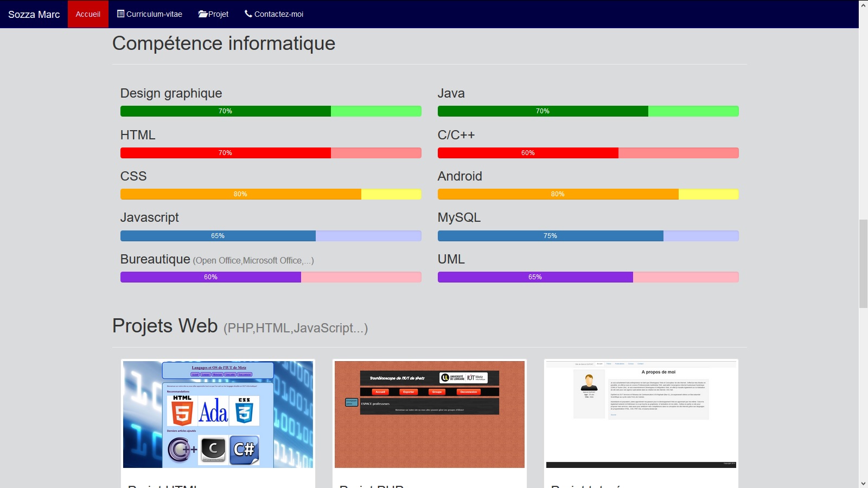Click the scrollbar up arrow
Image resolution: width=868 pixels, height=488 pixels.
(863, 5)
